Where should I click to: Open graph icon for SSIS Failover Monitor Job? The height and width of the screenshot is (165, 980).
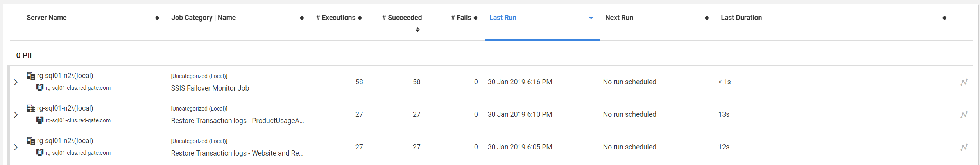(964, 82)
